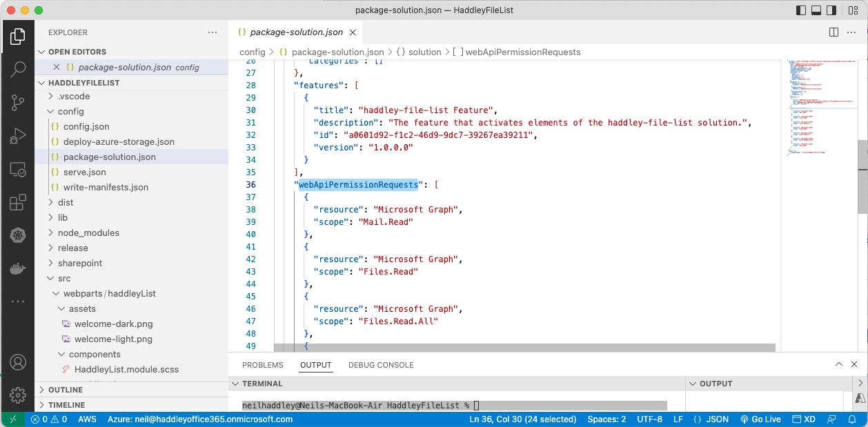Click Go Live in the status bar
Screen dimensions: 868x427
pos(760,419)
